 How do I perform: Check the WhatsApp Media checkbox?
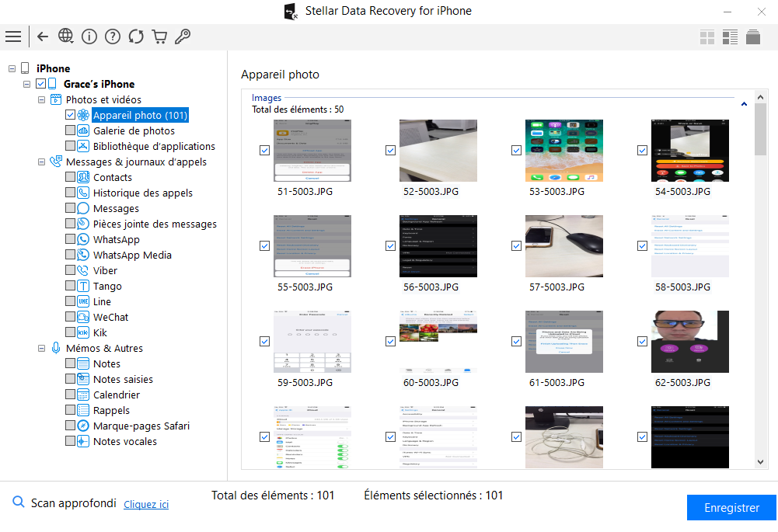[70, 255]
